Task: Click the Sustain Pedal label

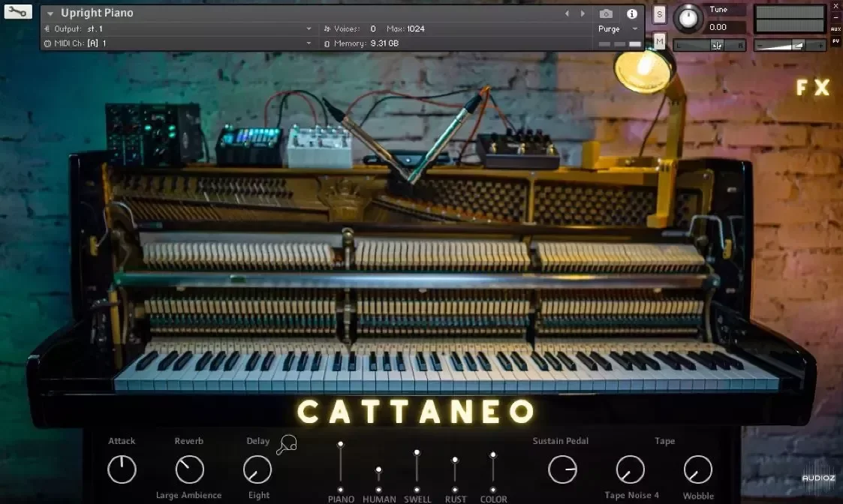Action: [x=560, y=440]
